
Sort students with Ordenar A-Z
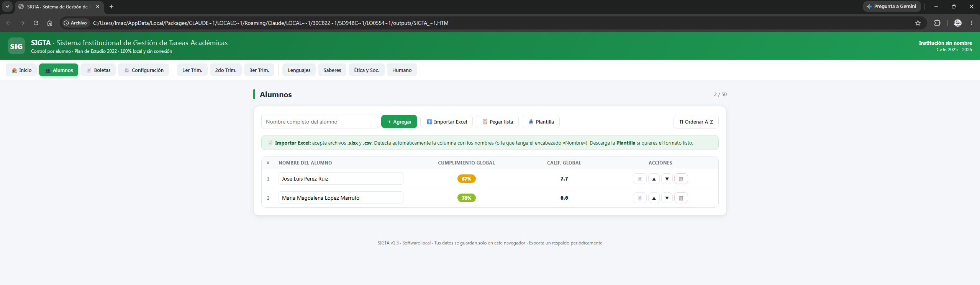(696, 122)
